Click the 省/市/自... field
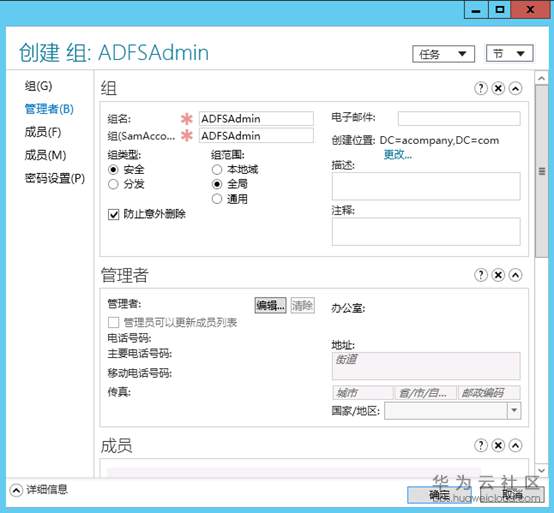The image size is (554, 513). pyautogui.click(x=426, y=393)
